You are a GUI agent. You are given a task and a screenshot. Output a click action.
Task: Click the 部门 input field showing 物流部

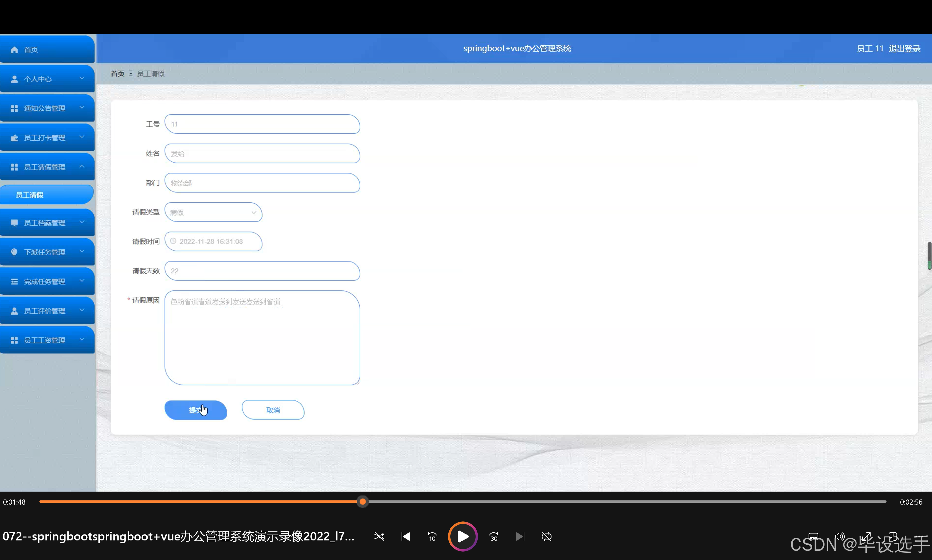[262, 183]
